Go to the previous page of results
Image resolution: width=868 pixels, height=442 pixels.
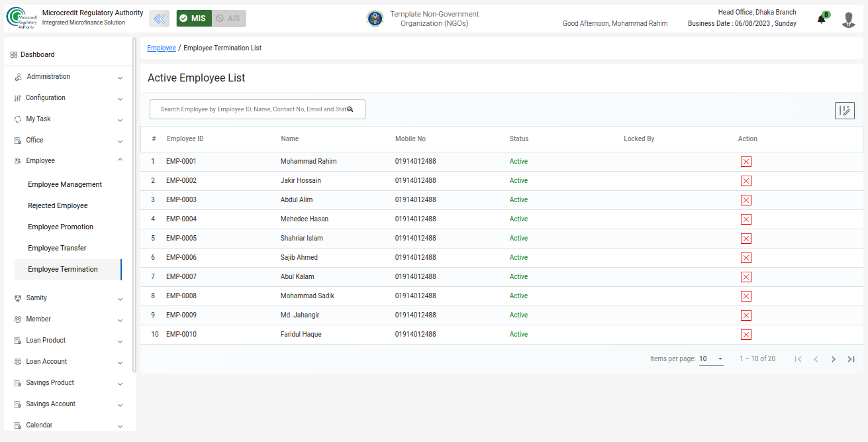click(x=816, y=359)
